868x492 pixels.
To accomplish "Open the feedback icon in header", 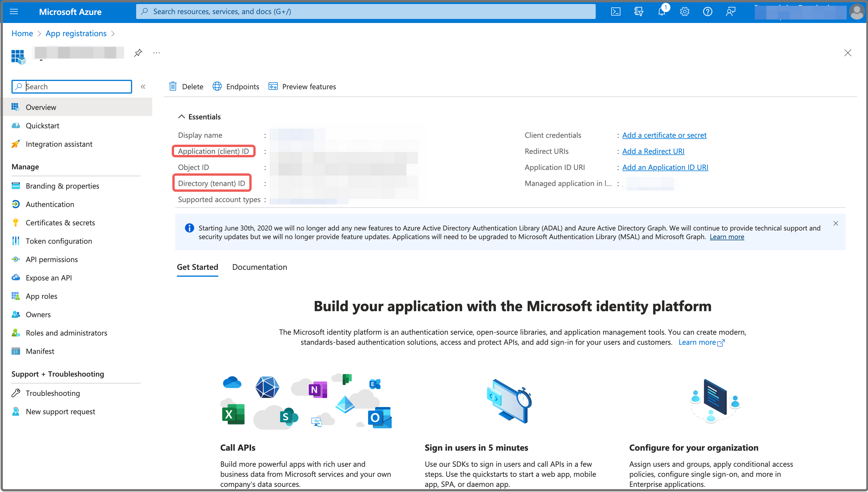I will click(x=730, y=11).
